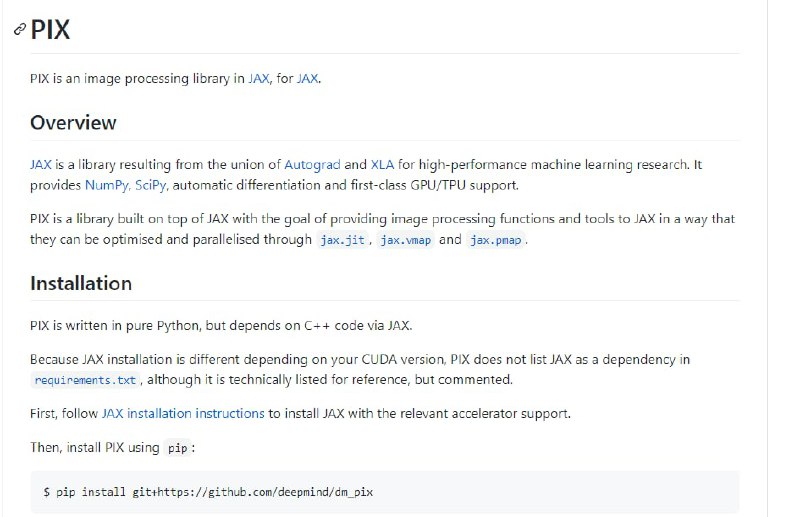The width and height of the screenshot is (800, 517).
Task: Click the jax.jit code link
Action: pos(342,240)
